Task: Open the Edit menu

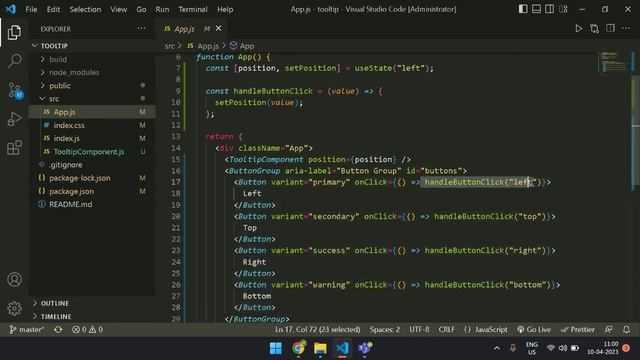Action: (53, 9)
